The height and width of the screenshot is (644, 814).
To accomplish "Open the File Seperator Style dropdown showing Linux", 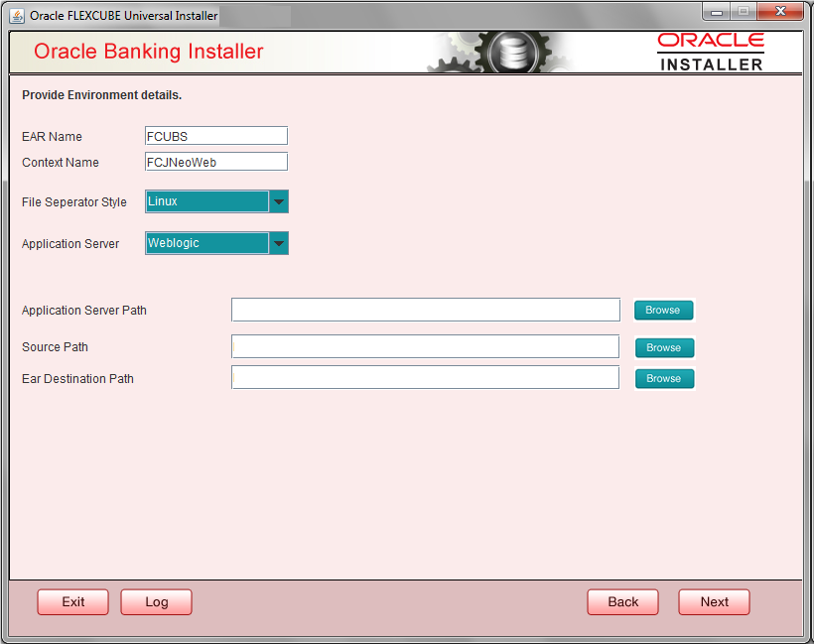I will pyautogui.click(x=216, y=201).
